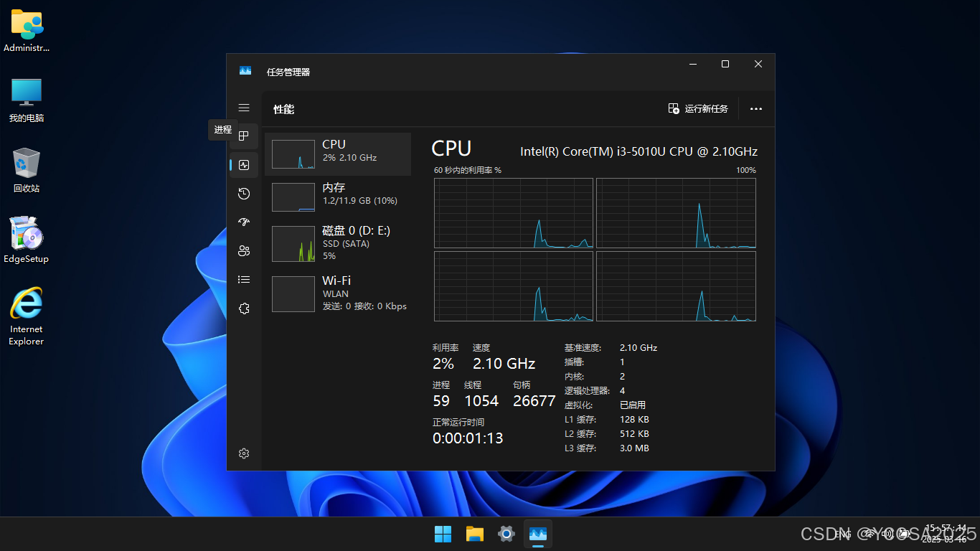
Task: Open the Administrator folder desktop icon
Action: [x=27, y=31]
